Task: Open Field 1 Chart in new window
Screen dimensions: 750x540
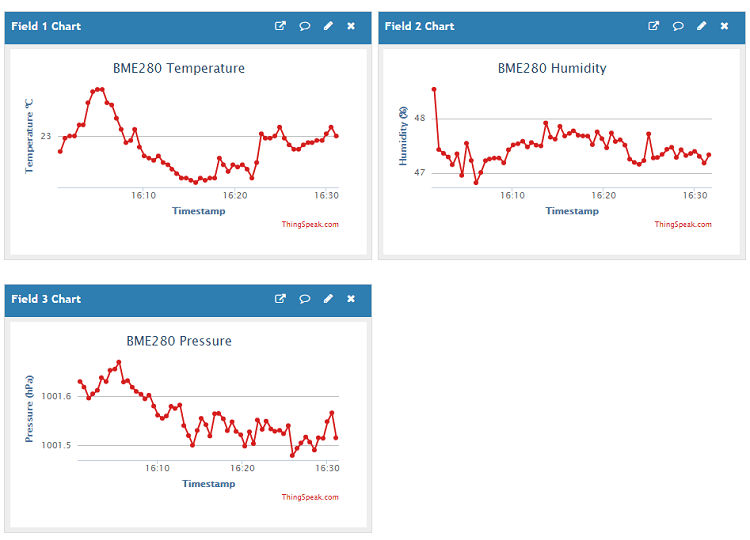Action: (x=280, y=26)
